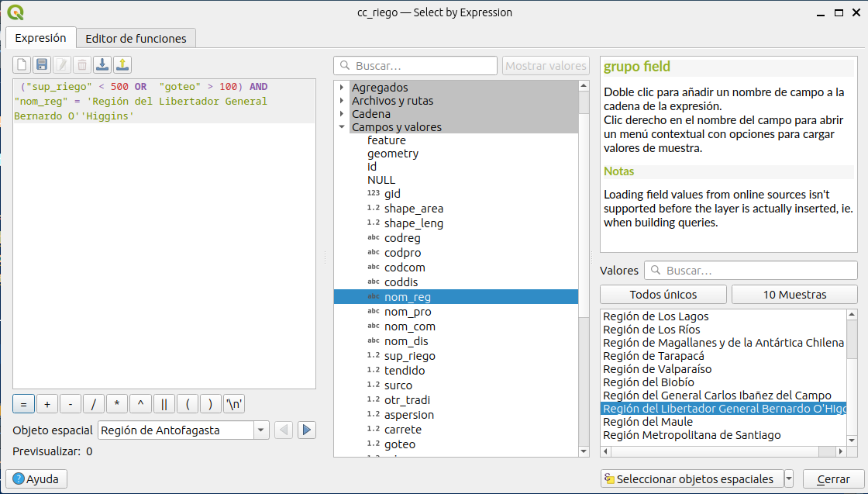Open the Objeto espacial feature dropdown
Screen dimensions: 868x494
coord(260,430)
